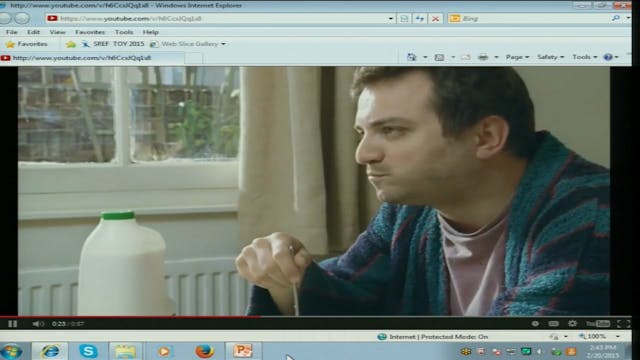Toggle fullscreen in the video player
Image resolution: width=640 pixels, height=360 pixels.
pos(623,324)
